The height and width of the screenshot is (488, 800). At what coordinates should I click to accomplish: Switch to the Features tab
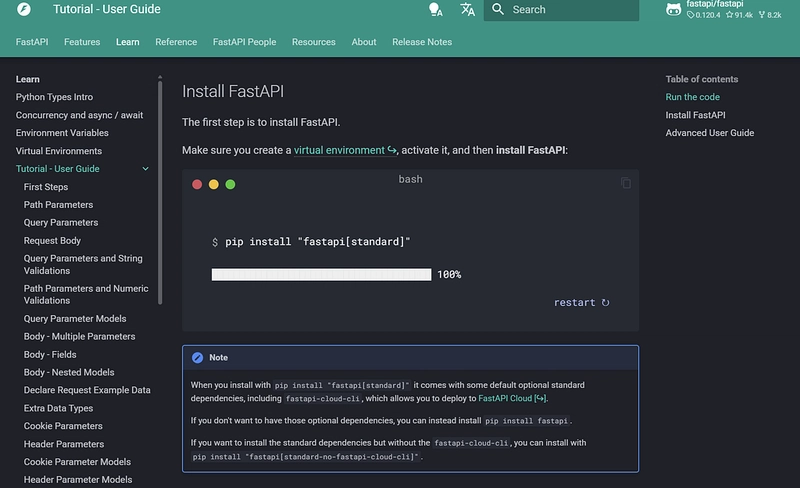click(x=82, y=42)
